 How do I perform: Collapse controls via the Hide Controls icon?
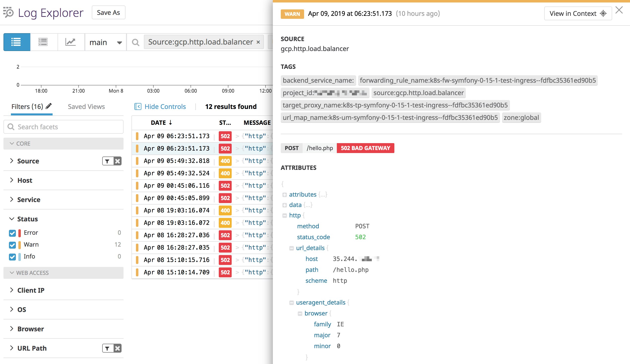[137, 106]
